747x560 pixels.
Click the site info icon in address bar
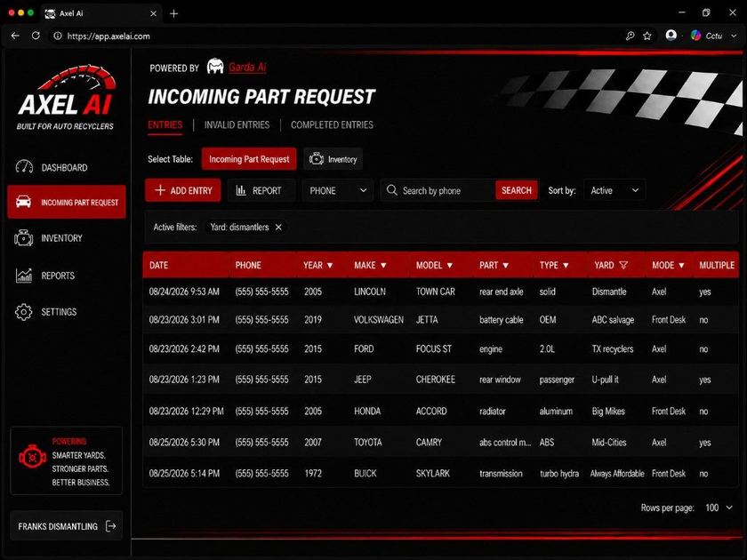(x=58, y=36)
